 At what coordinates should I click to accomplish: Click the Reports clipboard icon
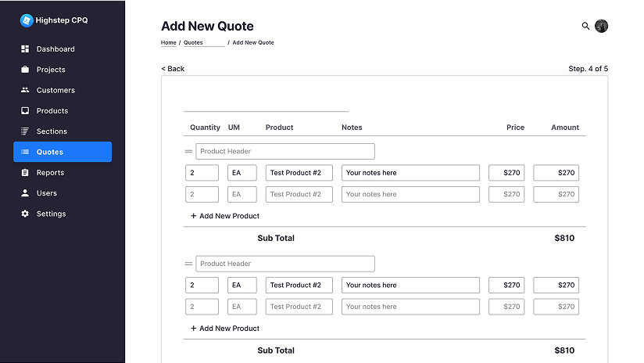(x=25, y=173)
